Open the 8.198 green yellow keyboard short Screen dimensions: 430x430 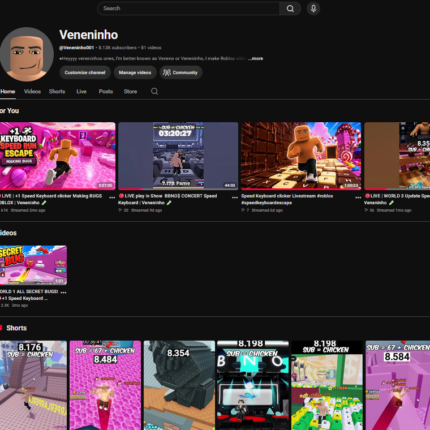(327, 385)
